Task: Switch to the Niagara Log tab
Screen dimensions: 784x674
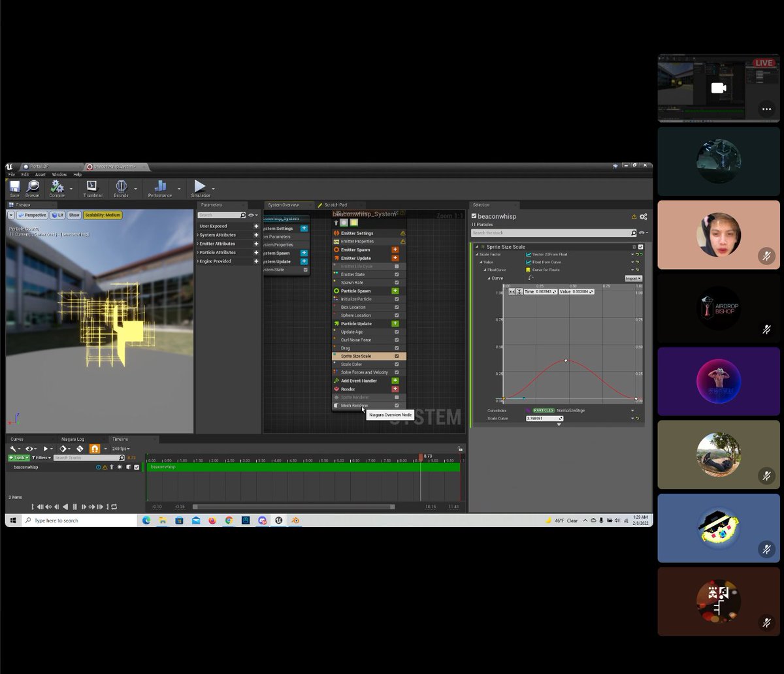Action: tap(73, 439)
